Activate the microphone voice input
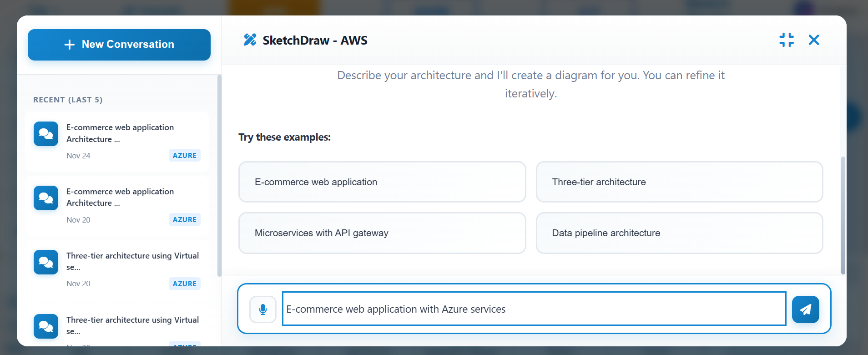The height and width of the screenshot is (355, 868). point(263,309)
